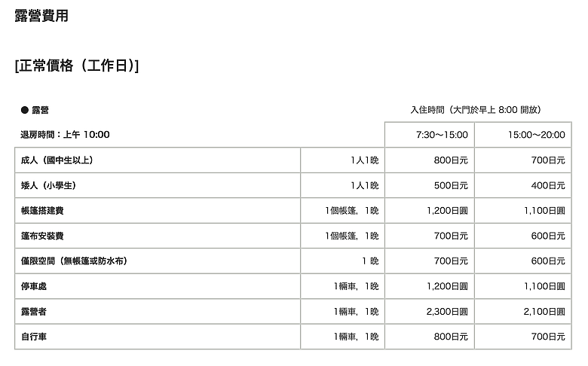This screenshot has height=366, width=588.
Task: Click the 7:30～15:00 column header
Action: [x=442, y=135]
